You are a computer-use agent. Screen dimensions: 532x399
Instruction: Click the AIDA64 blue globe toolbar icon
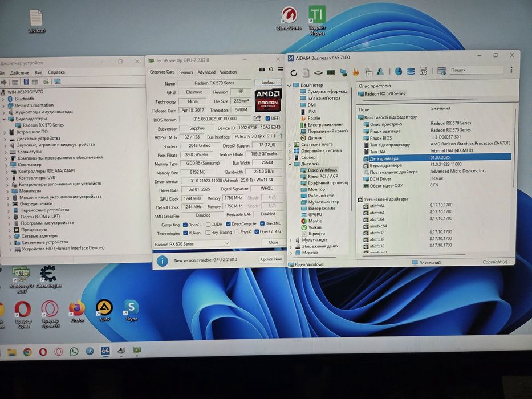pos(399,71)
